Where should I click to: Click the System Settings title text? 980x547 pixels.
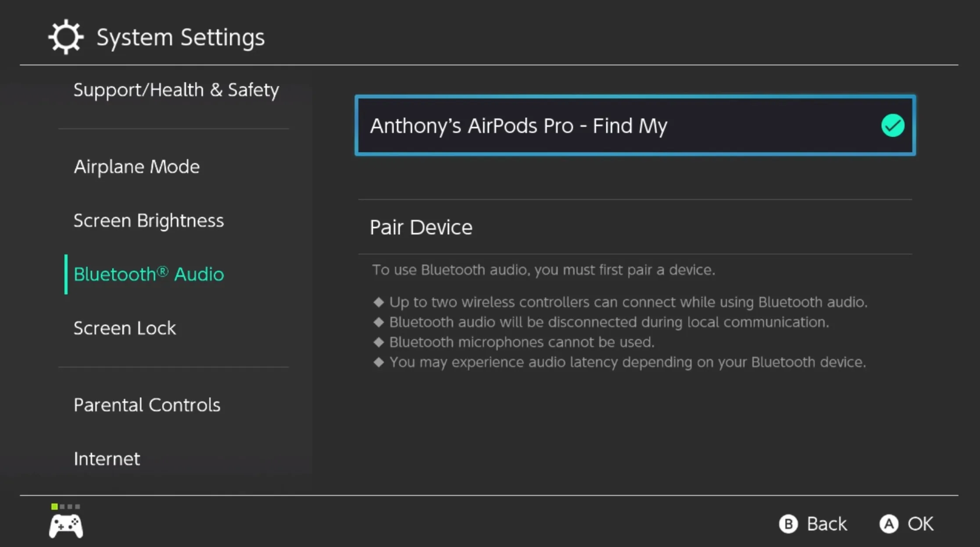181,37
